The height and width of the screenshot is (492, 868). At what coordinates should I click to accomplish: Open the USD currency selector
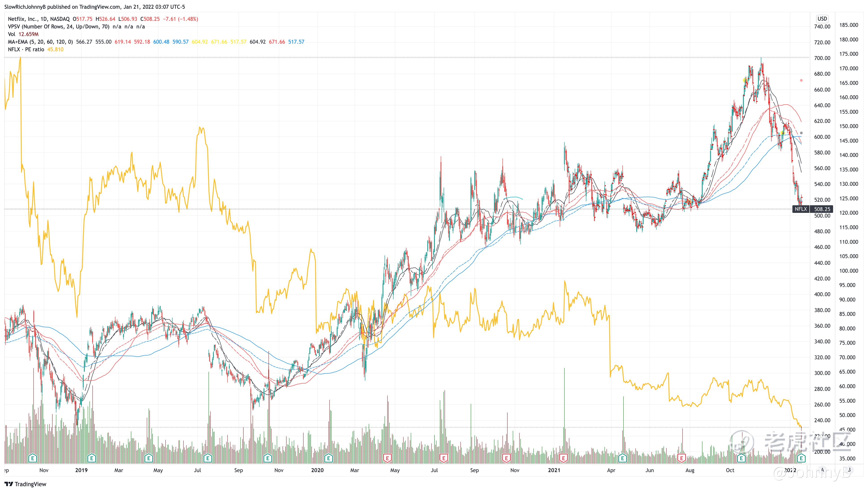click(x=822, y=19)
